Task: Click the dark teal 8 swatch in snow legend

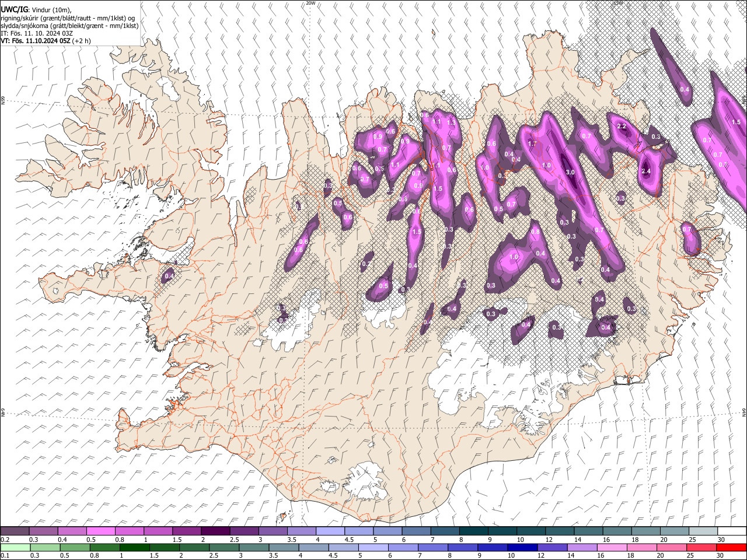Action: coord(474,531)
